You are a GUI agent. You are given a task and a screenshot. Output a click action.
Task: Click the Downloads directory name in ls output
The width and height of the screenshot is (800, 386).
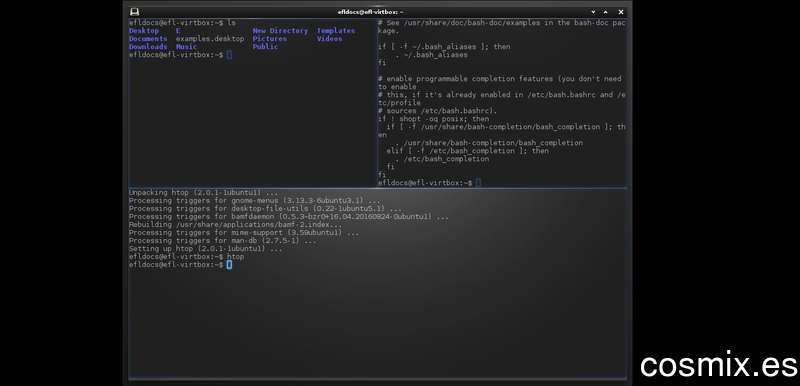pos(148,46)
